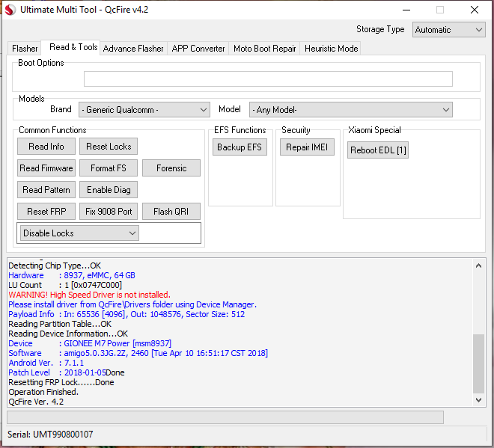Click the 'QcFire Ver. 4.2' log line
This screenshot has width=494, height=448.
tap(36, 402)
